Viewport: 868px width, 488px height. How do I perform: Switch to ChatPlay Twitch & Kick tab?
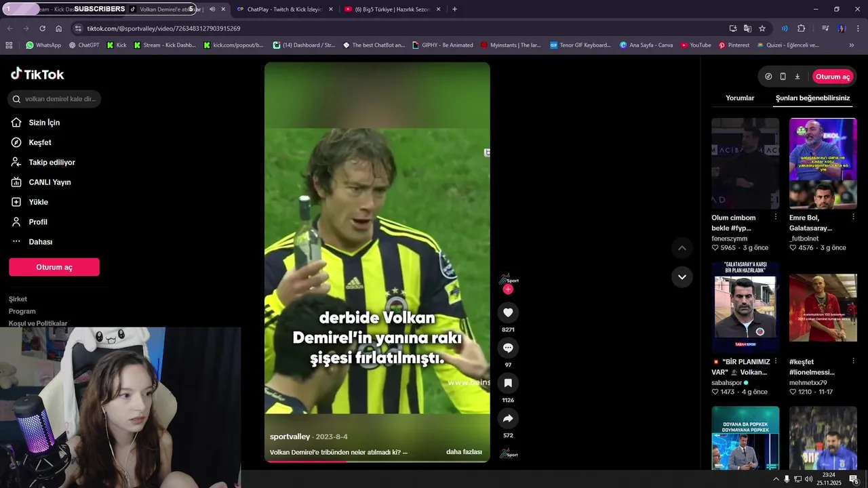[285, 9]
